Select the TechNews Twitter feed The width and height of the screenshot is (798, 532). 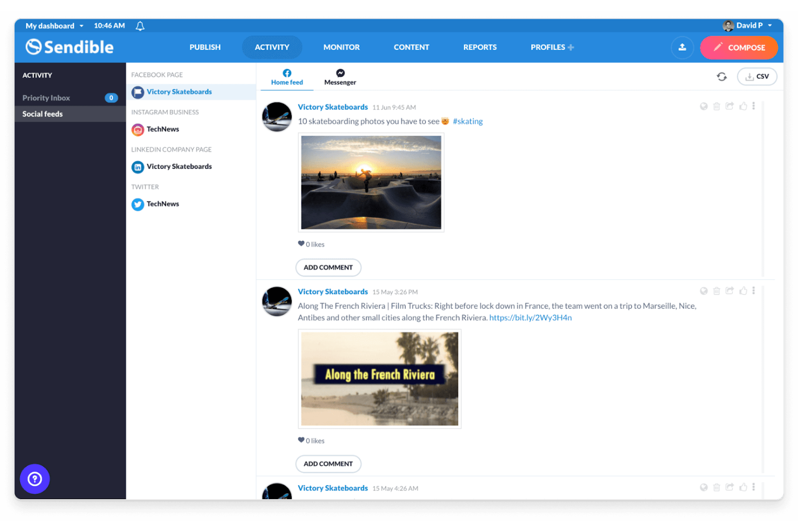(x=162, y=204)
